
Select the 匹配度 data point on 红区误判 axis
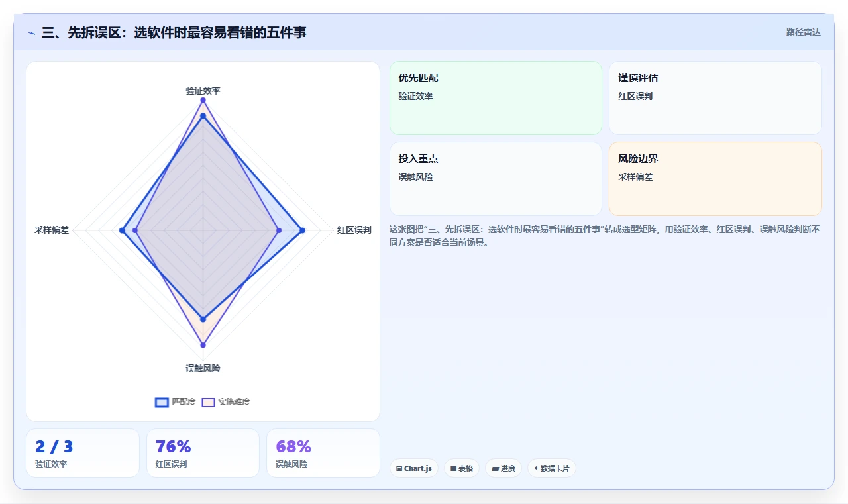point(302,230)
